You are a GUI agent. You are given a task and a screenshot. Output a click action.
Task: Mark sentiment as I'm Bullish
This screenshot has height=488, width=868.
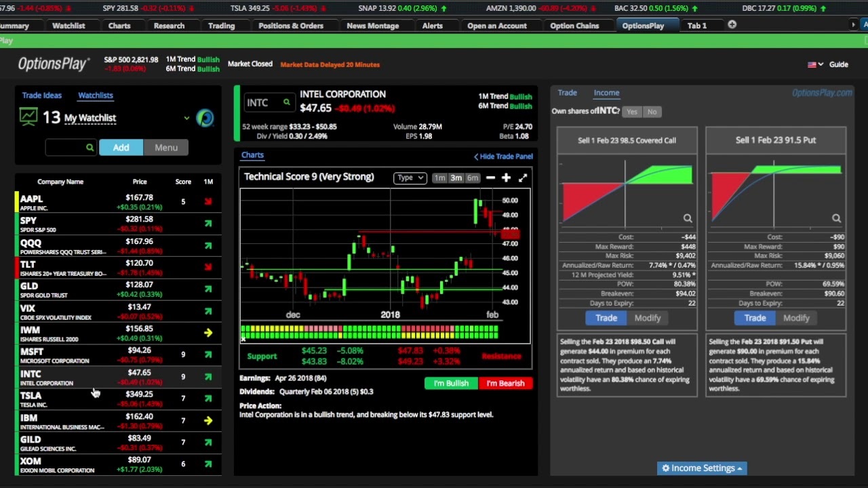pos(451,384)
